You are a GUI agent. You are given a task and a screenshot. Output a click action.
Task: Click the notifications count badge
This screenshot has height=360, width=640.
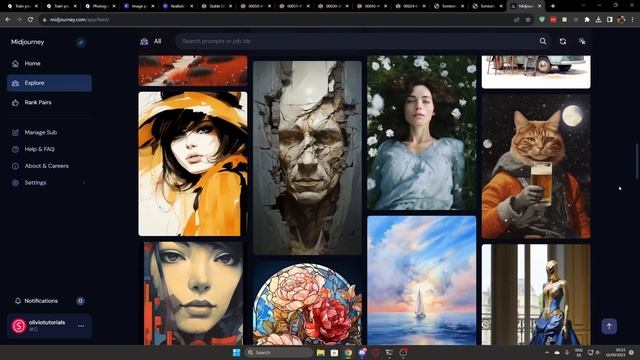tap(80, 301)
